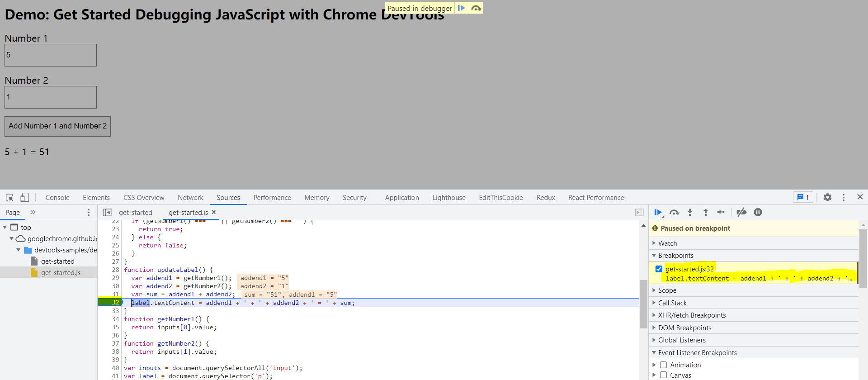Step over from the Paused in debugger overlay

coord(476,8)
